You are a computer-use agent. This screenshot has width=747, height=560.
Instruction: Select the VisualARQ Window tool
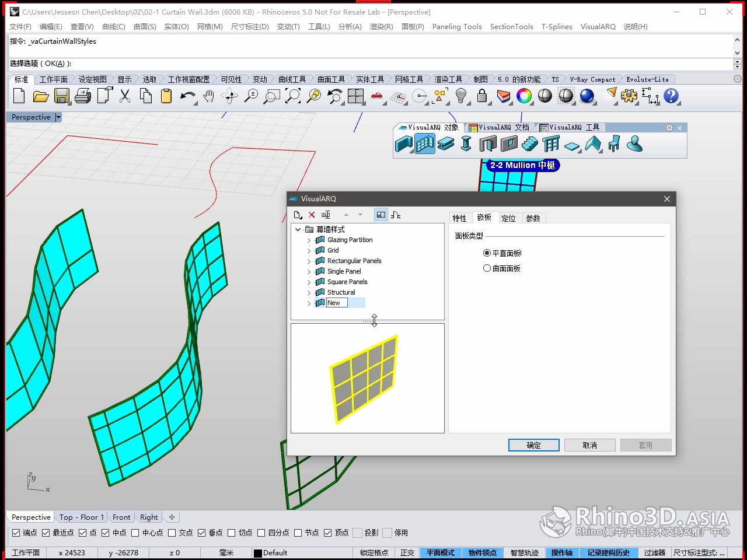pos(509,143)
